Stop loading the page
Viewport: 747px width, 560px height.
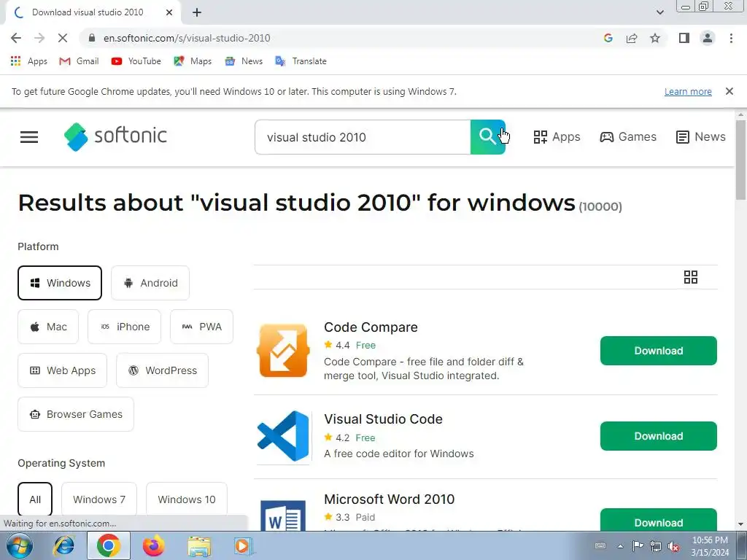(x=63, y=38)
